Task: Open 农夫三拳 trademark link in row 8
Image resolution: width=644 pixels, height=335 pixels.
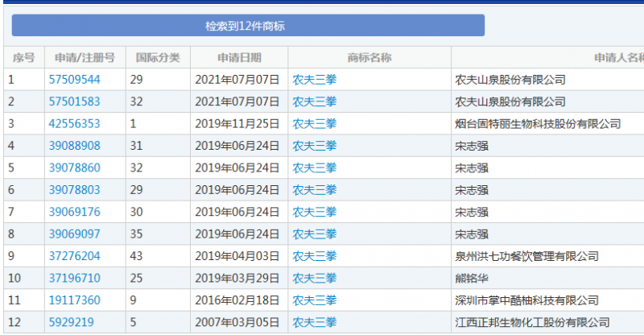Action: tap(315, 234)
